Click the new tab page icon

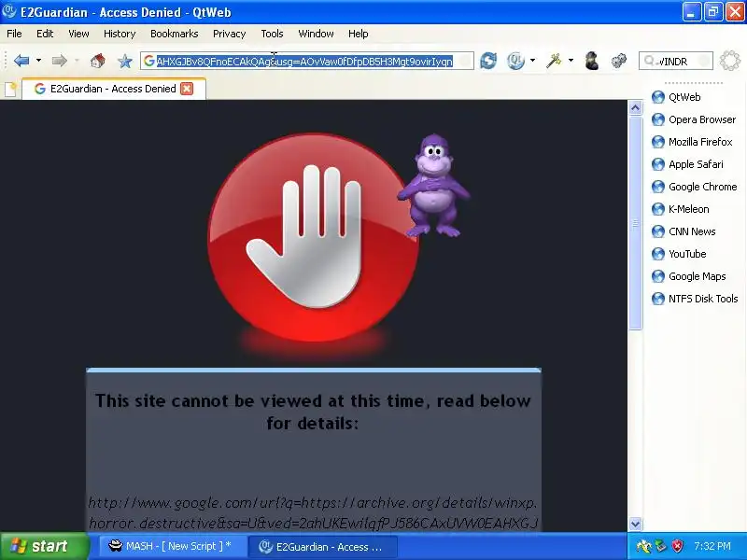(10, 89)
